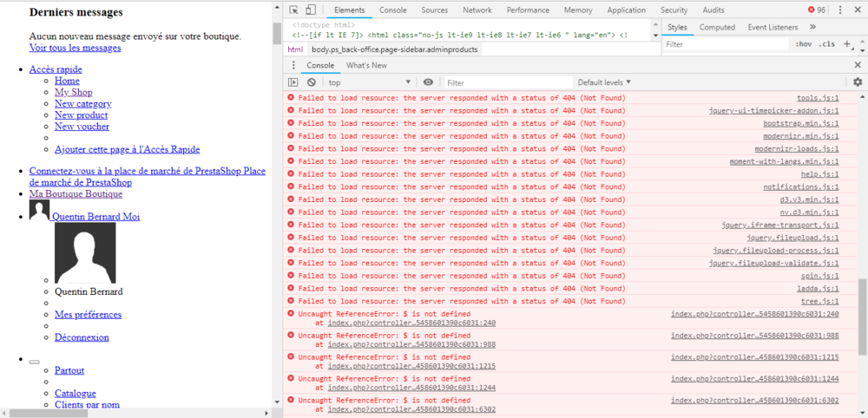Click the error icon beside tools.js message

click(x=291, y=98)
